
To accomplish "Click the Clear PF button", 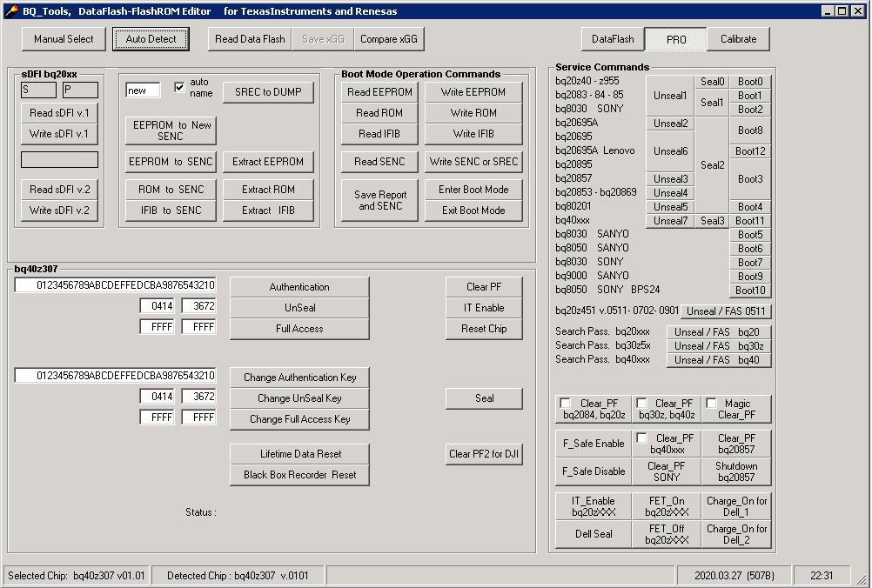I will 484,287.
